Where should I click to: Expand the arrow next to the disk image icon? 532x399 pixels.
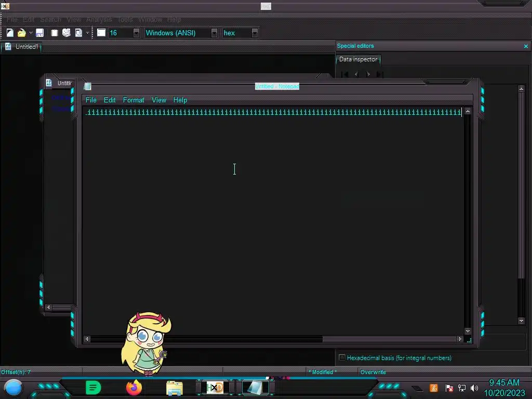(87, 33)
